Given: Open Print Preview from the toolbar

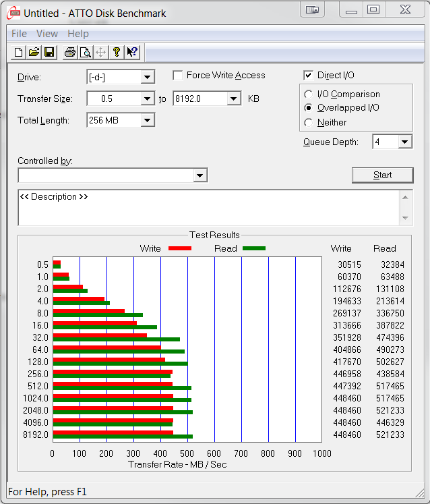Looking at the screenshot, I should click(x=85, y=52).
